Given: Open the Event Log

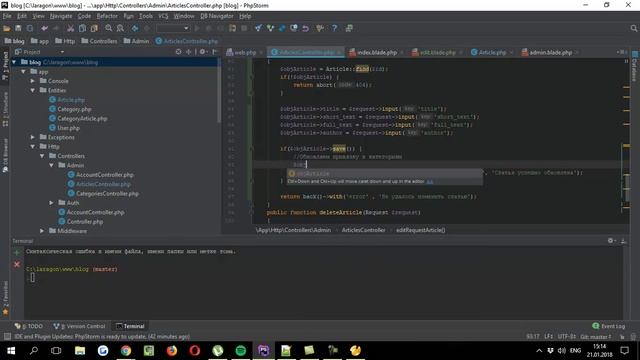Looking at the screenshot, I should tap(609, 326).
